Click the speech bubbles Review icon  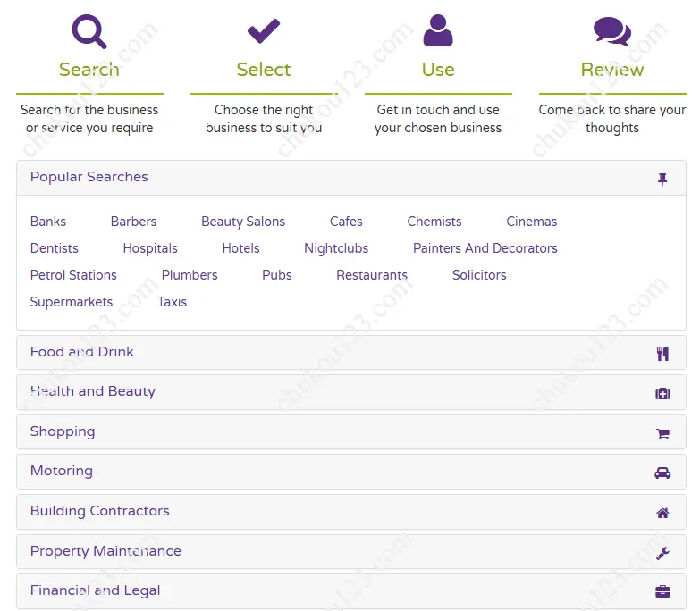click(x=612, y=31)
